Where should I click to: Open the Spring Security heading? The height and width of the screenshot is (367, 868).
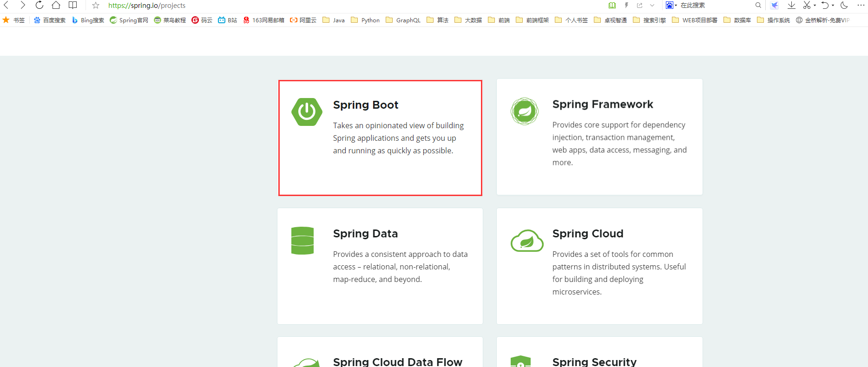594,361
